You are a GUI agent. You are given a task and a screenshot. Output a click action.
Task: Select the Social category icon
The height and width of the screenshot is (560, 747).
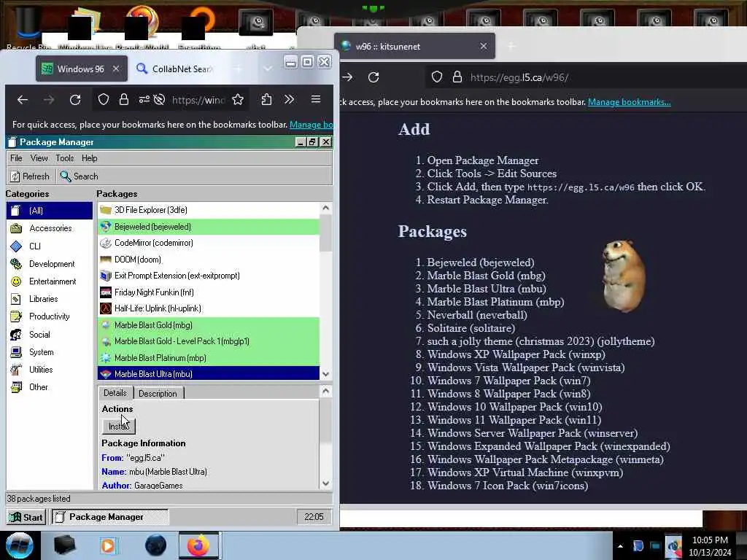[x=16, y=334]
